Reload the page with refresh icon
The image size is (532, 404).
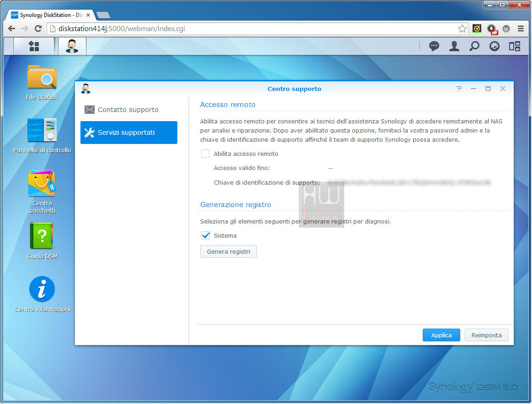click(x=38, y=28)
